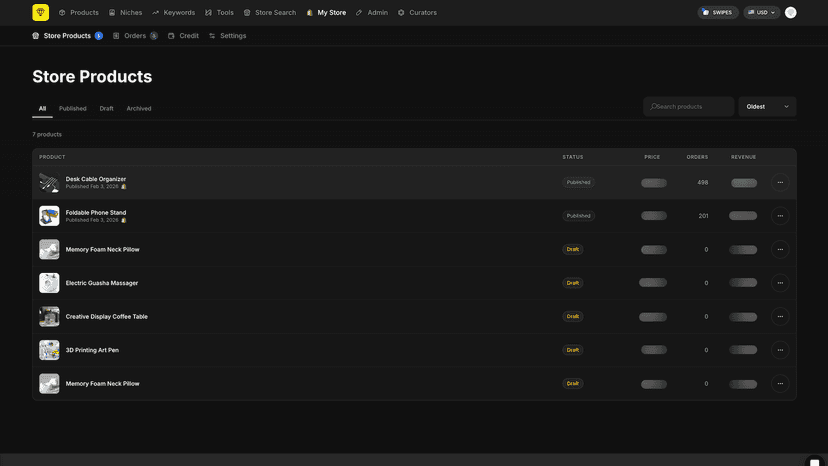Click the STATUS column header
This screenshot has height=466, width=828.
572,157
